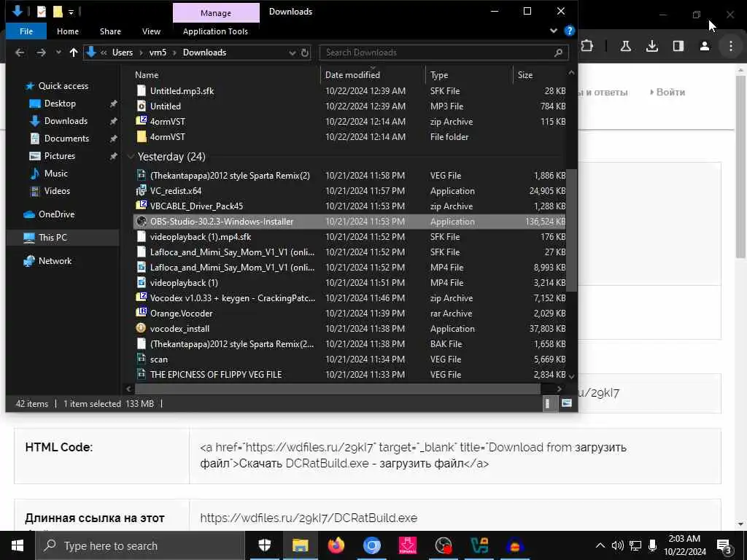Collapse the Yesterday (24) group

click(x=131, y=157)
